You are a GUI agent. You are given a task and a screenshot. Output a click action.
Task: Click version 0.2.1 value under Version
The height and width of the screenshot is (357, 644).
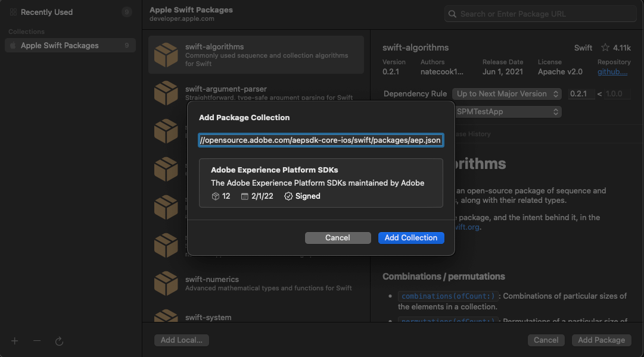point(391,72)
